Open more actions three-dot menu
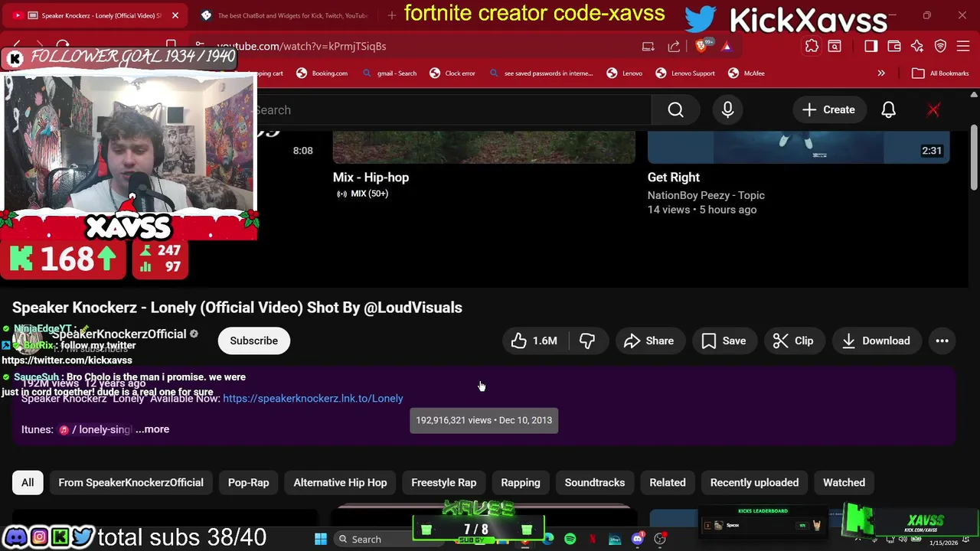This screenshot has height=551, width=980. (942, 341)
